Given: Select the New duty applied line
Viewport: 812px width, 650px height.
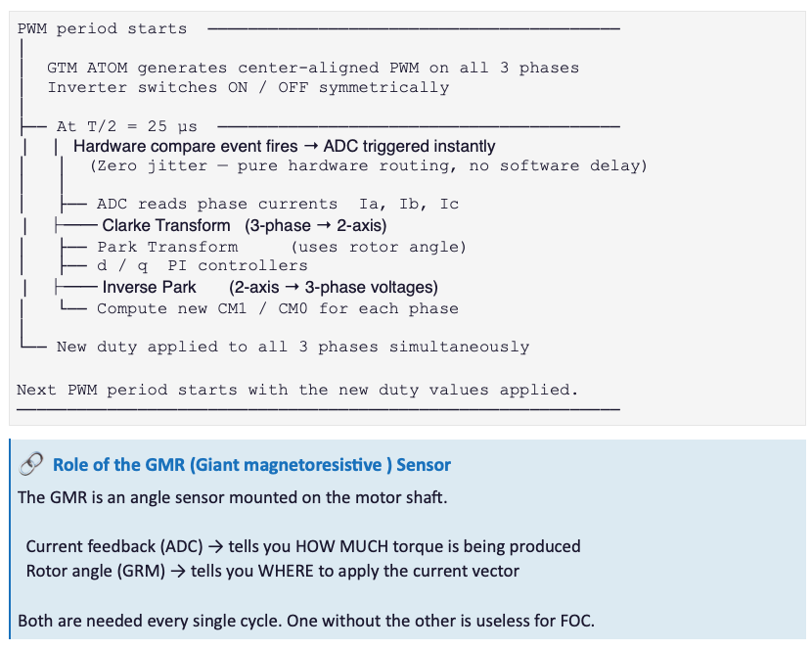Looking at the screenshot, I should point(293,347).
